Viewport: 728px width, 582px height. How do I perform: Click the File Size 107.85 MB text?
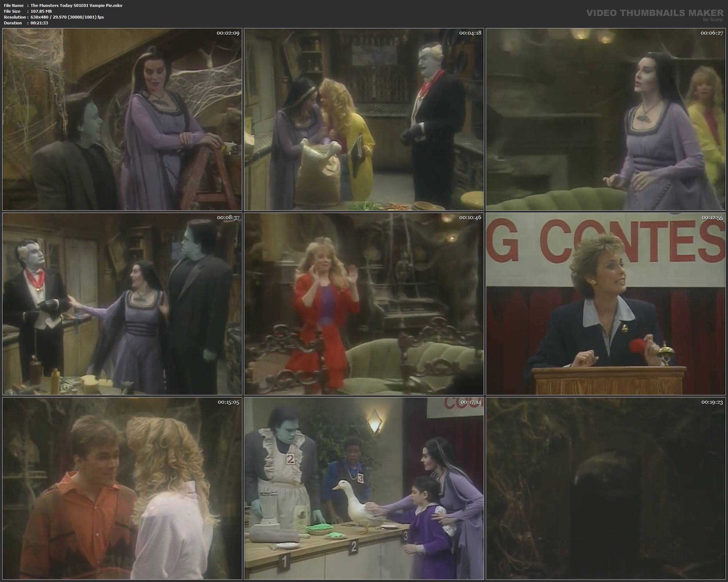[x=41, y=11]
